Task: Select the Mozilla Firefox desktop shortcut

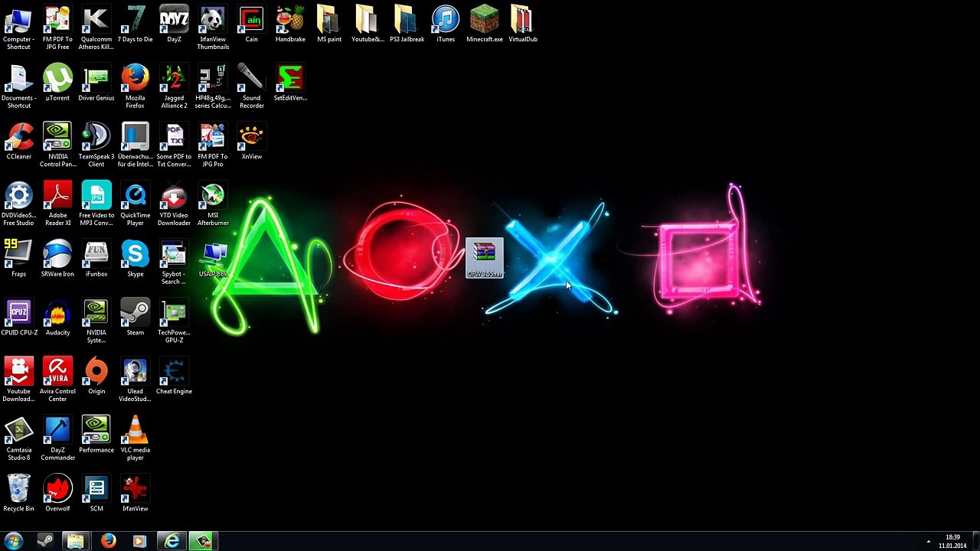Action: tap(135, 86)
